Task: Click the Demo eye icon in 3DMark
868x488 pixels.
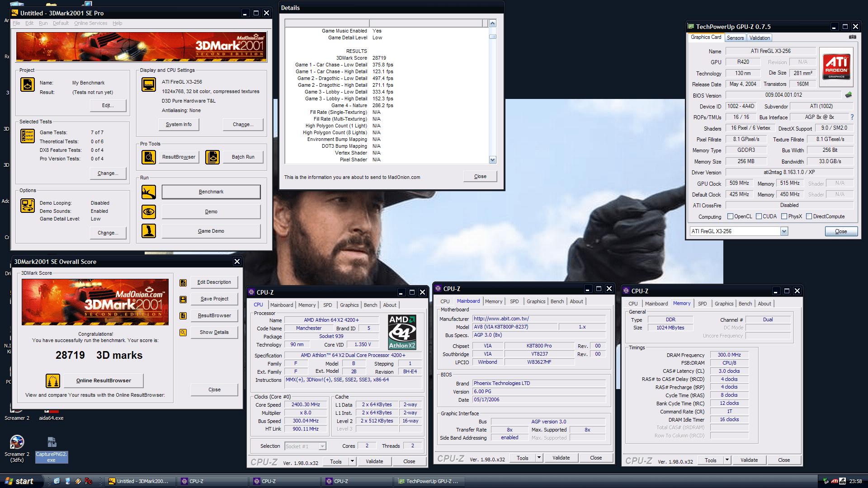Action: (149, 211)
